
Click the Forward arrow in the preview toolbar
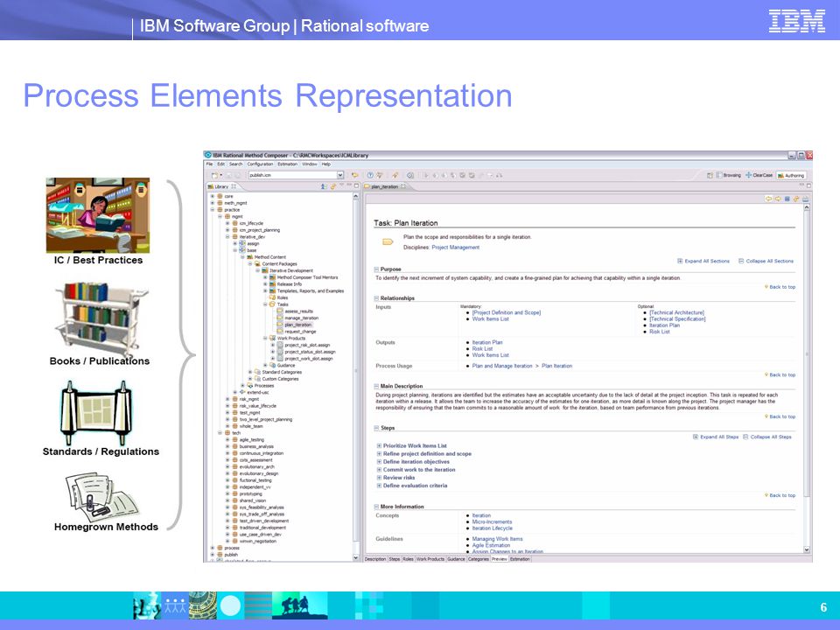coord(778,199)
